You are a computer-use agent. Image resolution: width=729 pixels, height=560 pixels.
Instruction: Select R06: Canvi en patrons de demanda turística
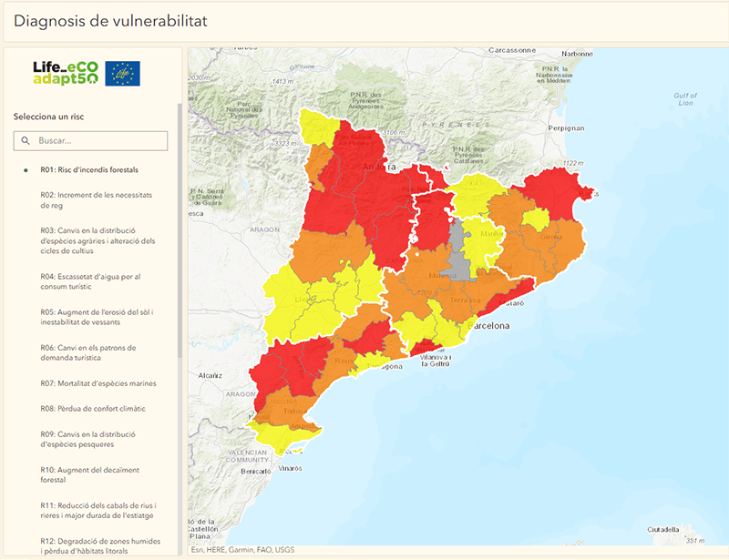tap(87, 353)
